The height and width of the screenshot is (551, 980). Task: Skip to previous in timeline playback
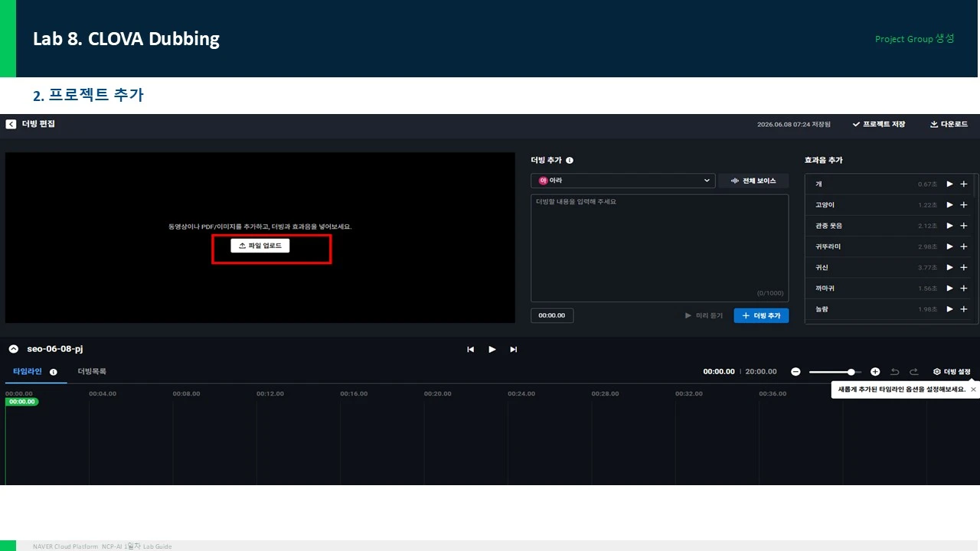(x=471, y=350)
